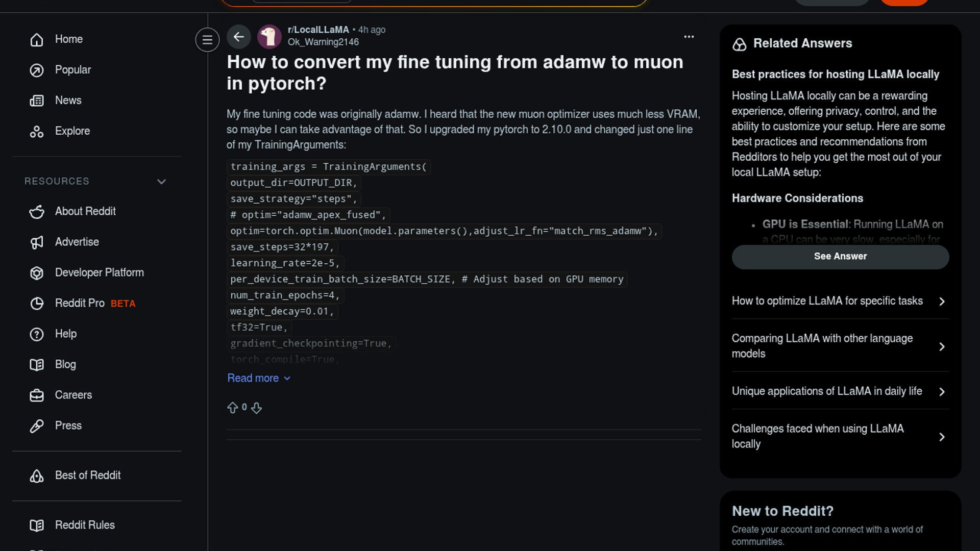This screenshot has width=980, height=551.
Task: Collapse the sidebar with hamburger button
Action: click(x=207, y=40)
